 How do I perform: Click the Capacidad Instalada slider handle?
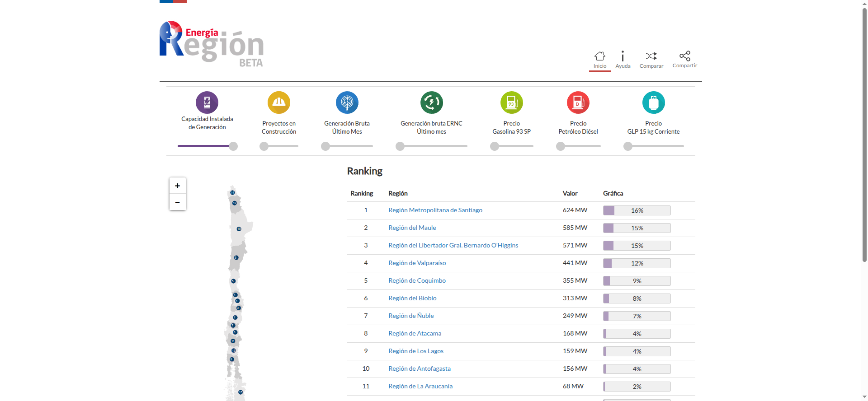tap(233, 146)
